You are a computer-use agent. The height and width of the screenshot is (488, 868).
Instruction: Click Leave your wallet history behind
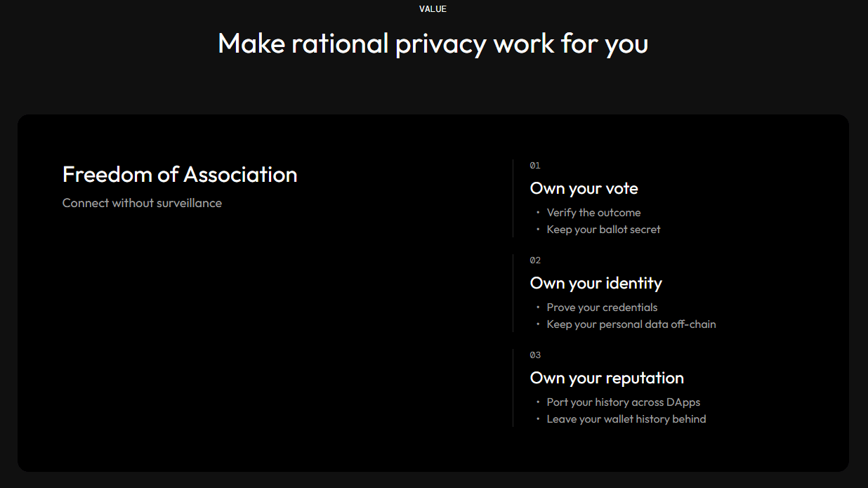626,419
